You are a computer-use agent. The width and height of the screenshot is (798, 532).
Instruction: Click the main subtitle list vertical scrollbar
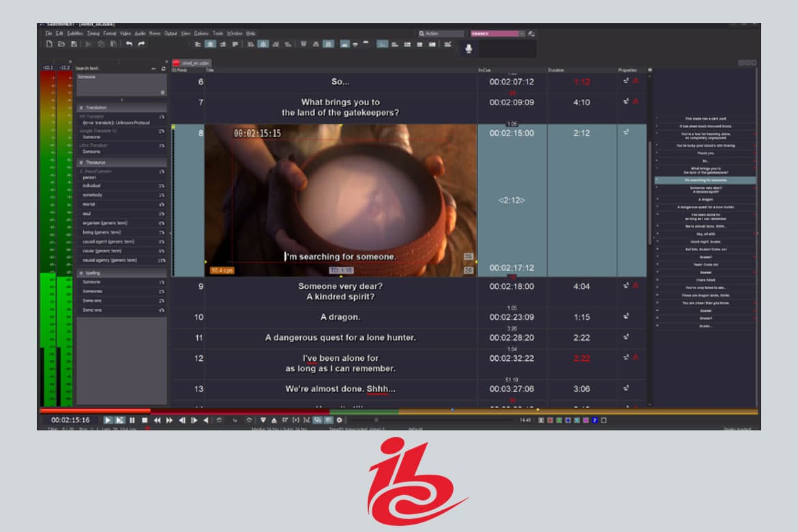coord(650,239)
